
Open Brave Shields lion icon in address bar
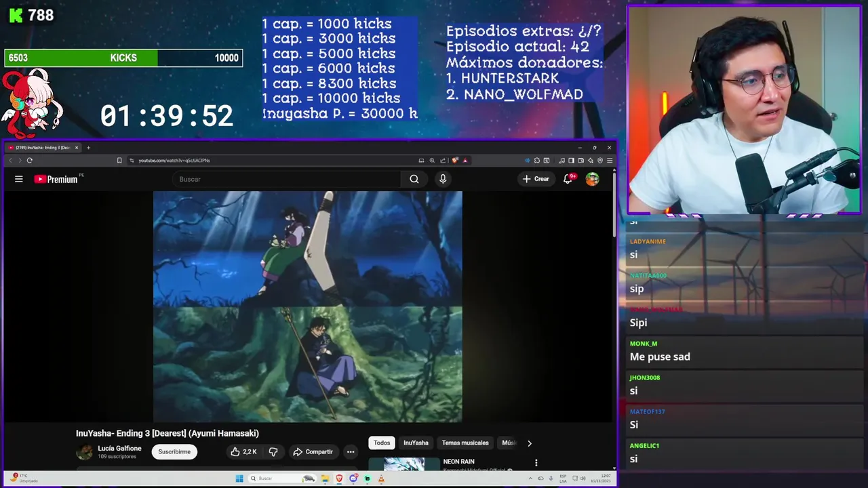pyautogui.click(x=455, y=161)
